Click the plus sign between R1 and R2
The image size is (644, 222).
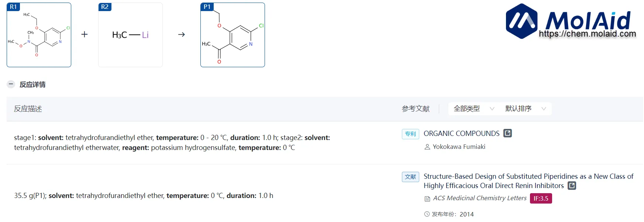pos(85,34)
